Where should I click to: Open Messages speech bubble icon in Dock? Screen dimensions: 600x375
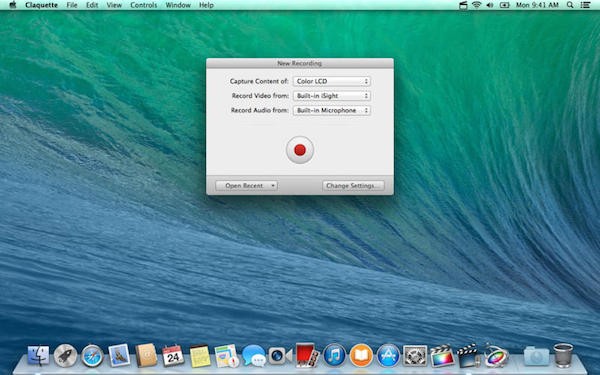coord(254,355)
